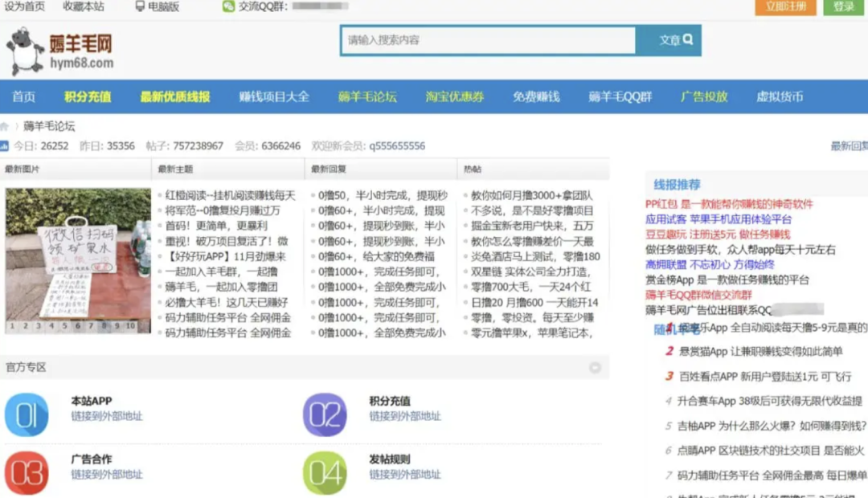Screen dimensions: 868x498
Task: Open the purple 02 积分充值 icon
Action: pyautogui.click(x=325, y=414)
